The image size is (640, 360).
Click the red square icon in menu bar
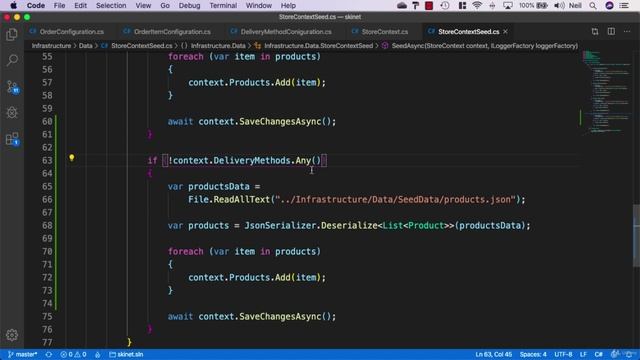[429, 5]
